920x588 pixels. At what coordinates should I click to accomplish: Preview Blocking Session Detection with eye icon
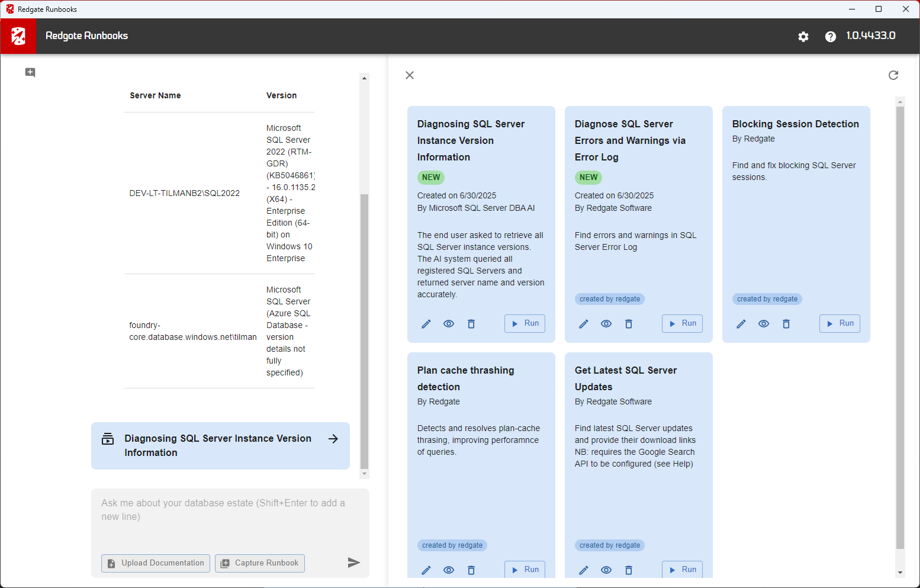coord(764,324)
